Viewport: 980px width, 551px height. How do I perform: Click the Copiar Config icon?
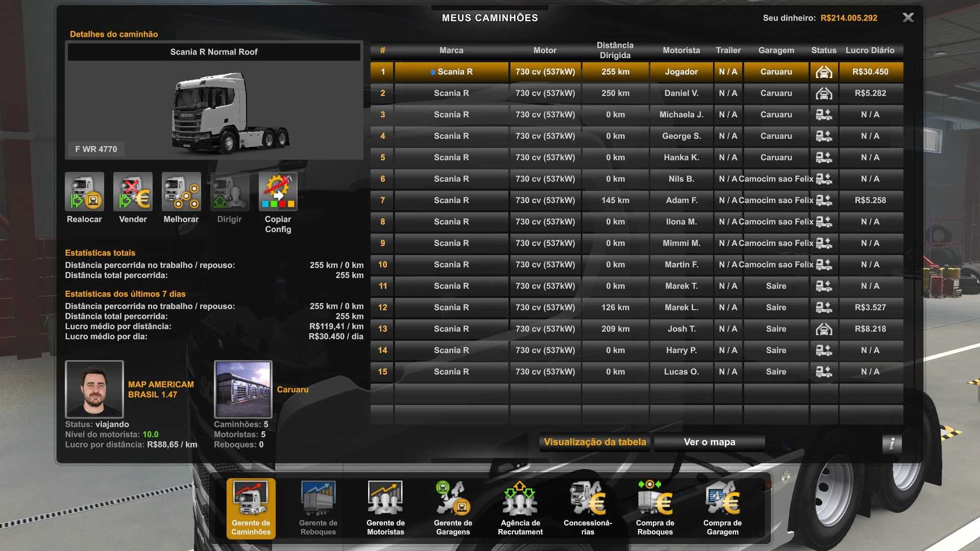pyautogui.click(x=278, y=192)
